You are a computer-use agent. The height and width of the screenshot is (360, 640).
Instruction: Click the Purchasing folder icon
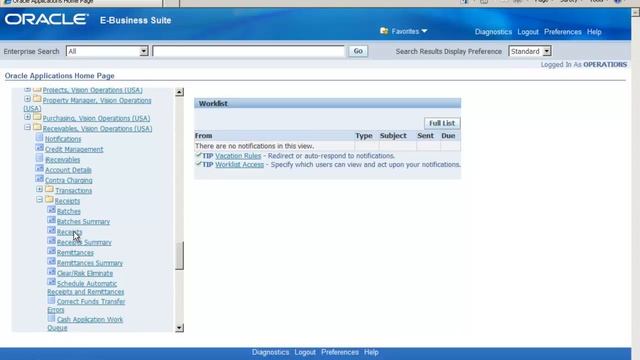tap(37, 117)
